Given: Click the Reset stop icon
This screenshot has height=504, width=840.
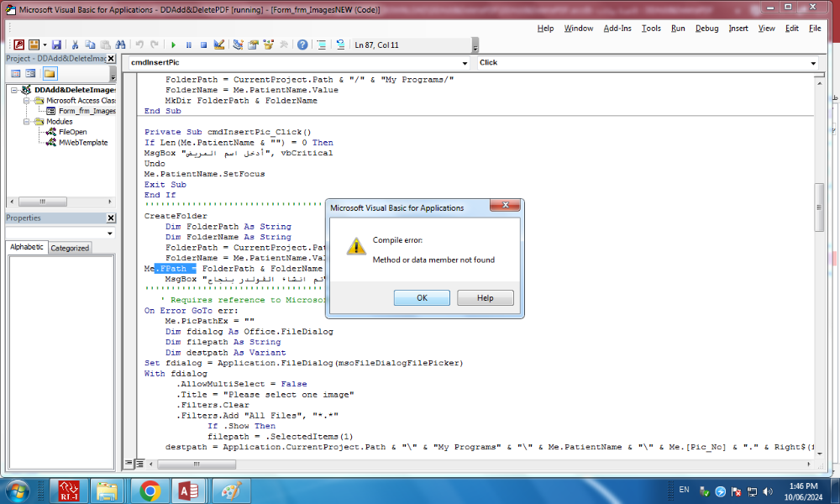Looking at the screenshot, I should coord(203,45).
